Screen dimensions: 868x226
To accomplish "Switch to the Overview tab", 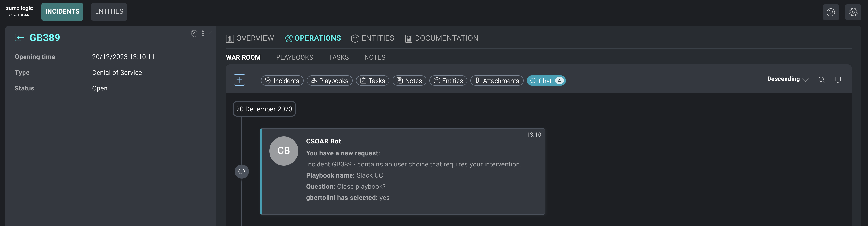I will coord(250,38).
